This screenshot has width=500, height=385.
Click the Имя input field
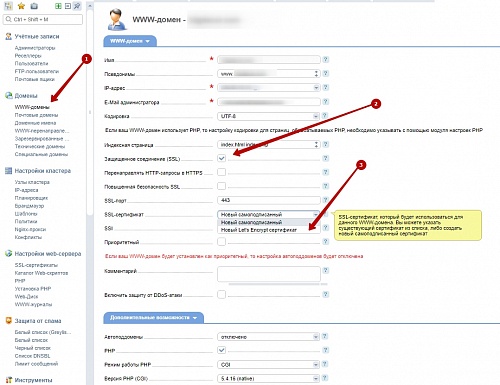coord(269,60)
